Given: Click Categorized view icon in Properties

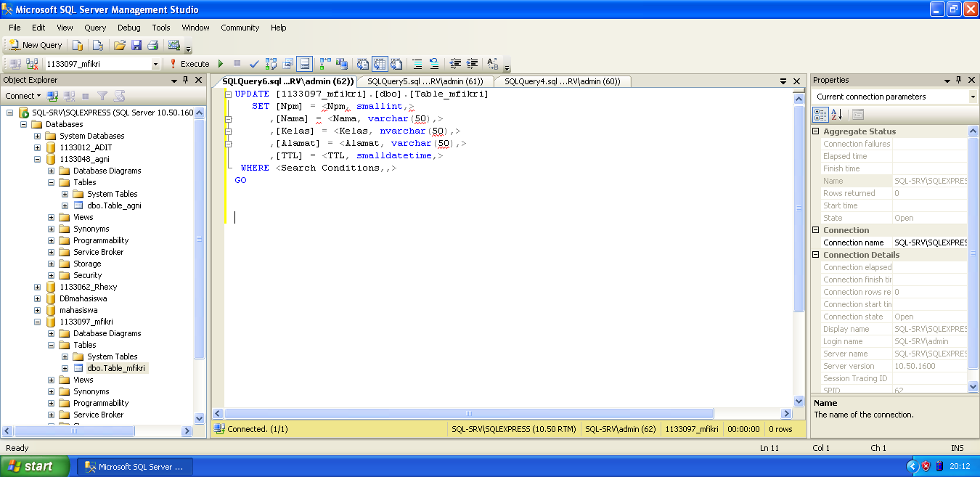Looking at the screenshot, I should coord(820,115).
